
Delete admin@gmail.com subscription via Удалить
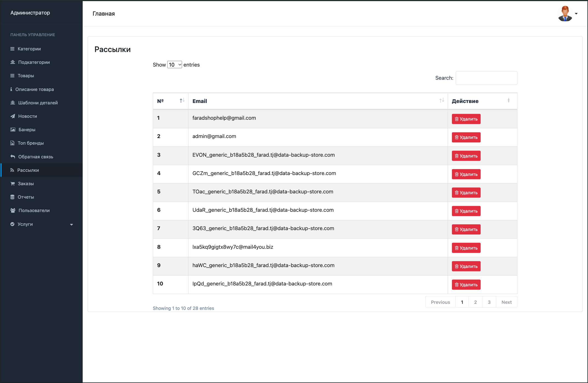coord(466,137)
